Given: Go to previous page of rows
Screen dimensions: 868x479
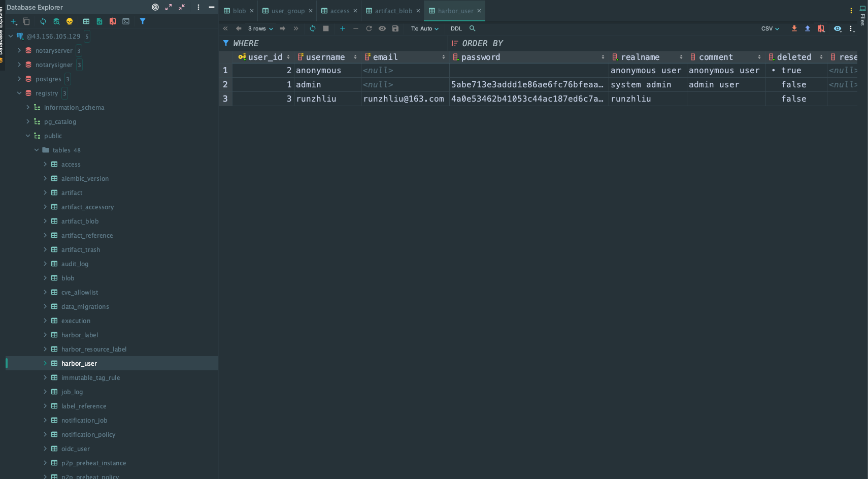Looking at the screenshot, I should click(x=239, y=28).
